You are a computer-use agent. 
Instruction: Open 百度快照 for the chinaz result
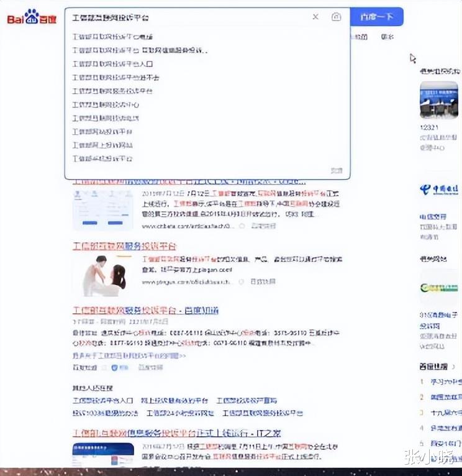pos(263,226)
